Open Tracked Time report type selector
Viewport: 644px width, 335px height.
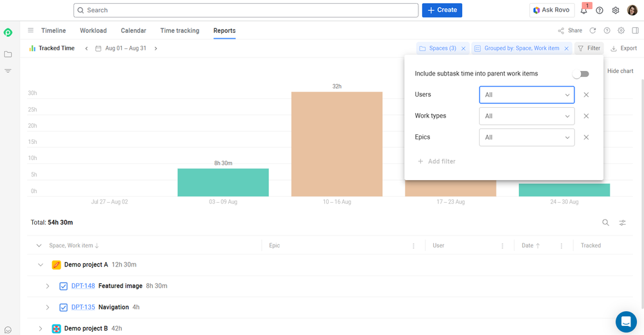(x=52, y=48)
